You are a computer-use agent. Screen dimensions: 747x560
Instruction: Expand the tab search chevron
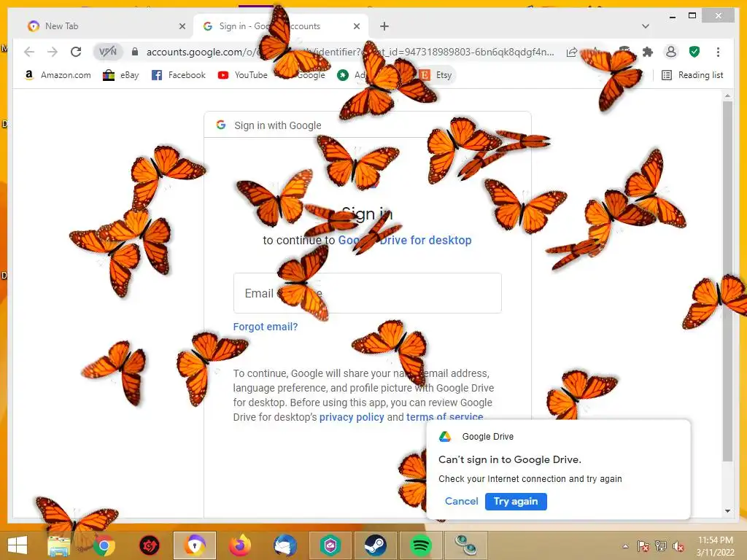(x=646, y=26)
